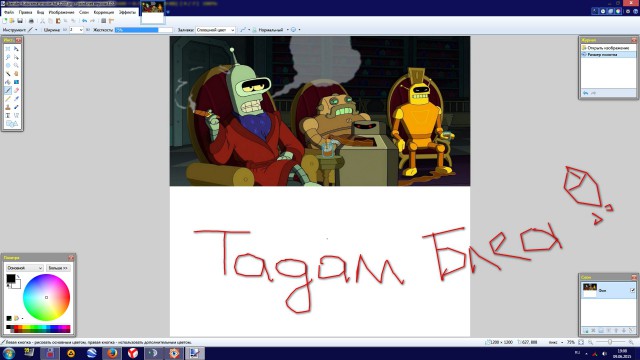Open the Эффекты menu

[127, 12]
